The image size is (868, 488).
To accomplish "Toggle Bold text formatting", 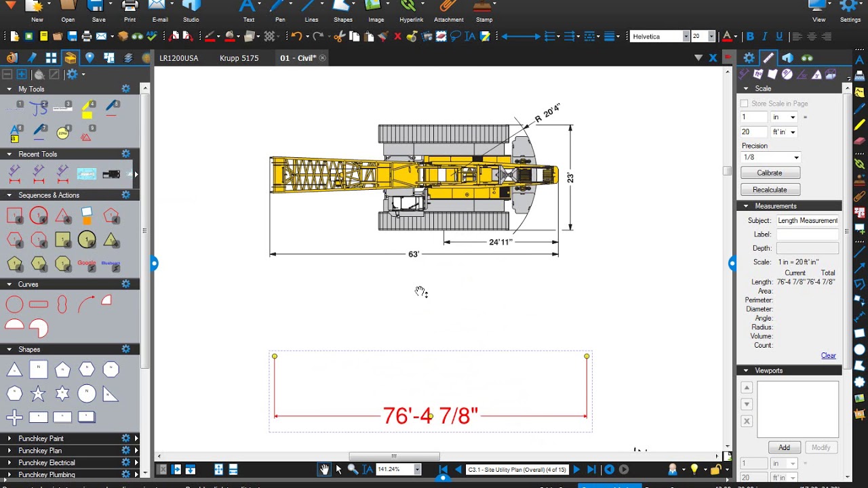I will (750, 37).
